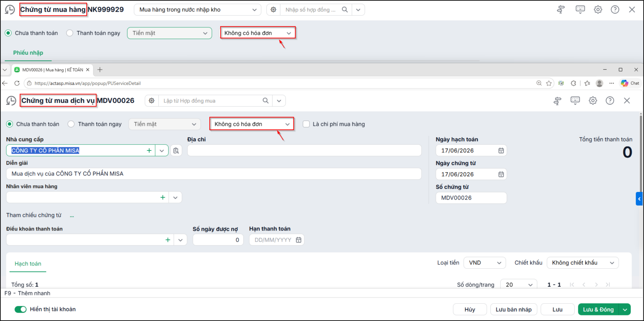Select Thanh toán ngay in top purchase window
The width and height of the screenshot is (644, 321).
point(70,33)
